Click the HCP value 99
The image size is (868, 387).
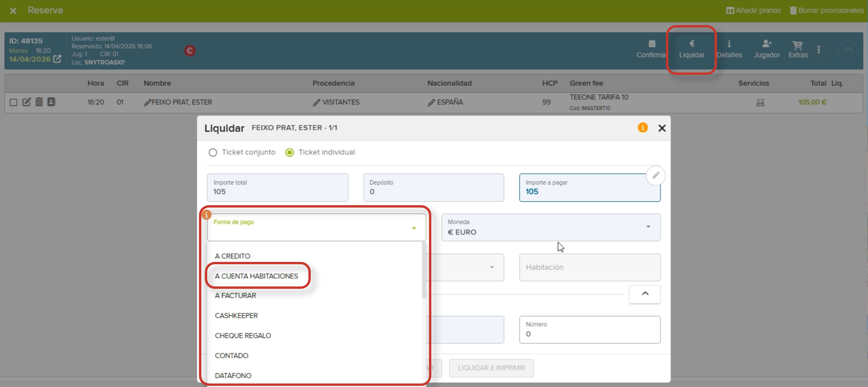[x=546, y=102]
